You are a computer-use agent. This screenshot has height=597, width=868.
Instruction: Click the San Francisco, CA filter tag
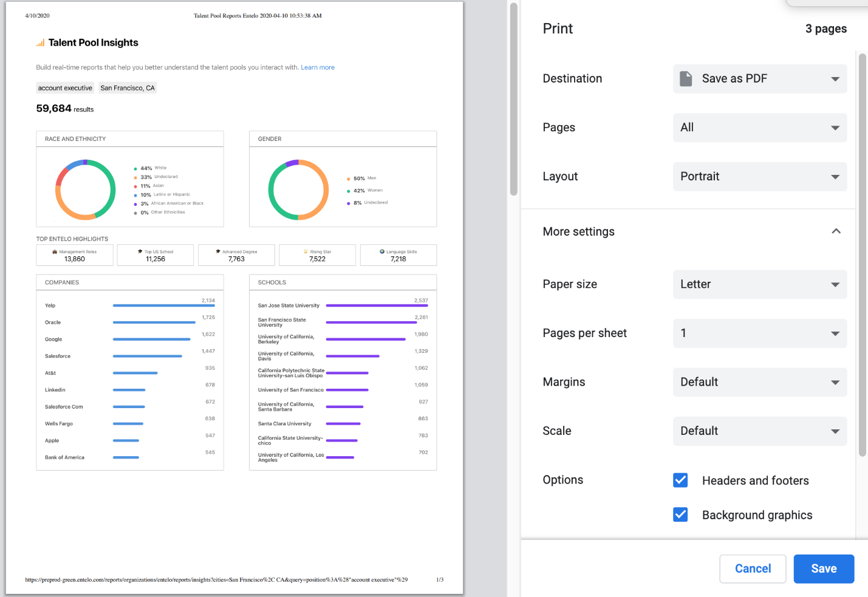pyautogui.click(x=128, y=88)
